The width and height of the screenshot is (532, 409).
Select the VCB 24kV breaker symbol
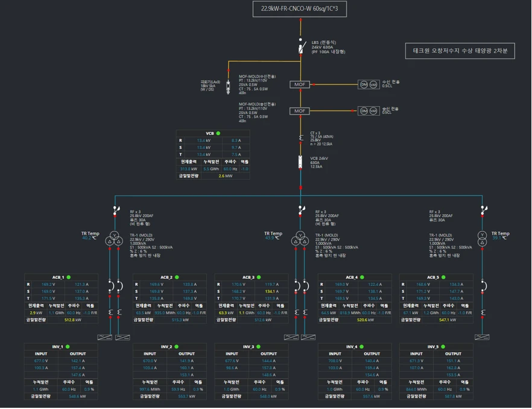[300, 162]
